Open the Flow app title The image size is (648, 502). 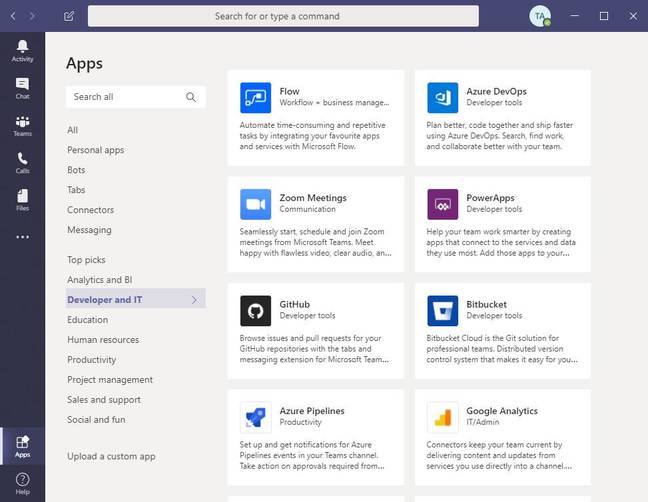click(289, 91)
